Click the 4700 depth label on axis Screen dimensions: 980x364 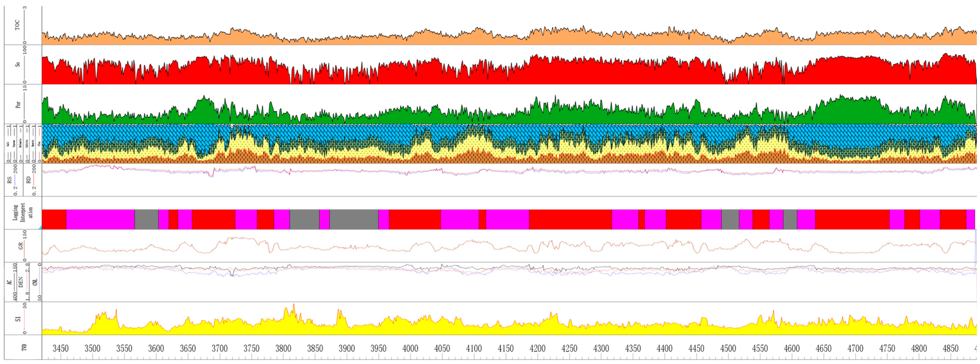855,348
